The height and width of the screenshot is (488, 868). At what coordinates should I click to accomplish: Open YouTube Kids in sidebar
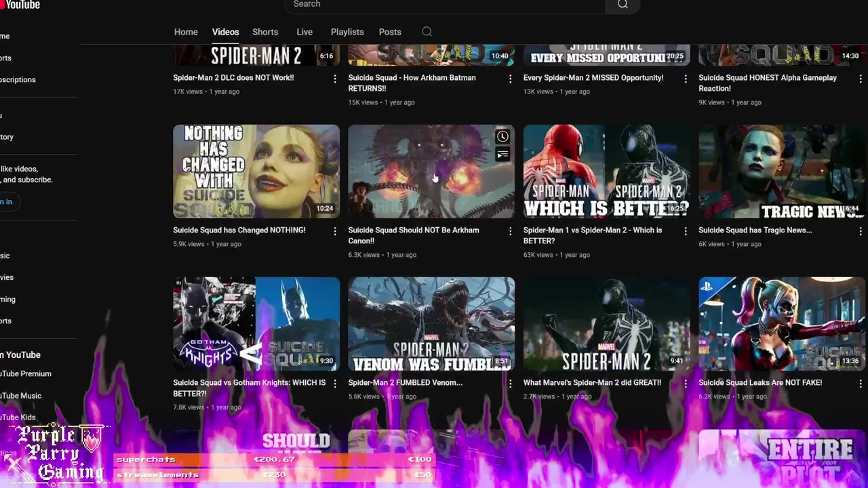[18, 418]
